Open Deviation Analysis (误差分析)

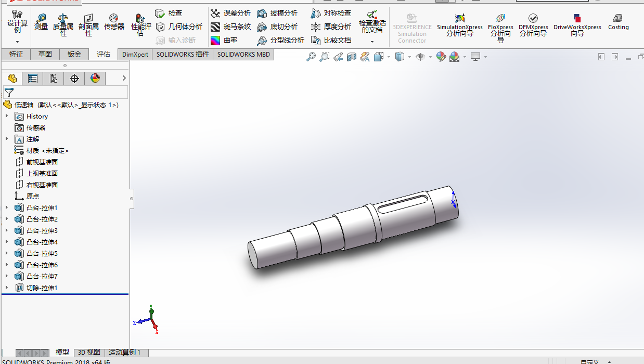pos(230,13)
